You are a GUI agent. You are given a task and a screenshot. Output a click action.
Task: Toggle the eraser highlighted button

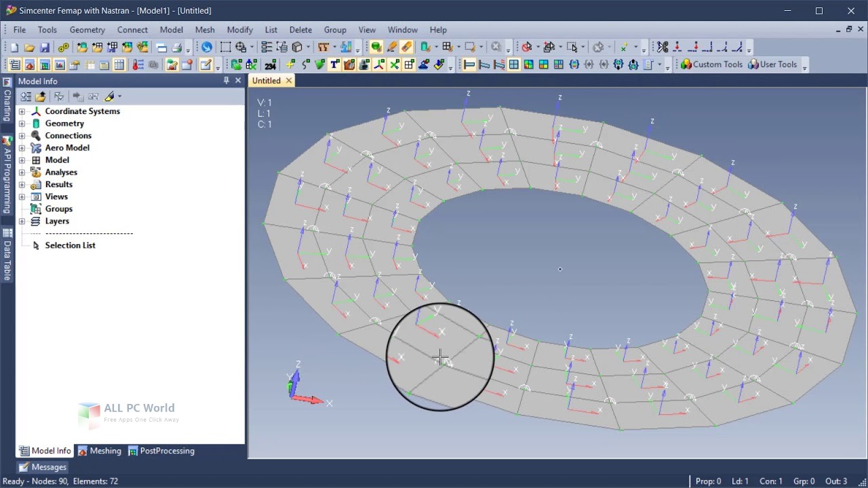coord(406,47)
